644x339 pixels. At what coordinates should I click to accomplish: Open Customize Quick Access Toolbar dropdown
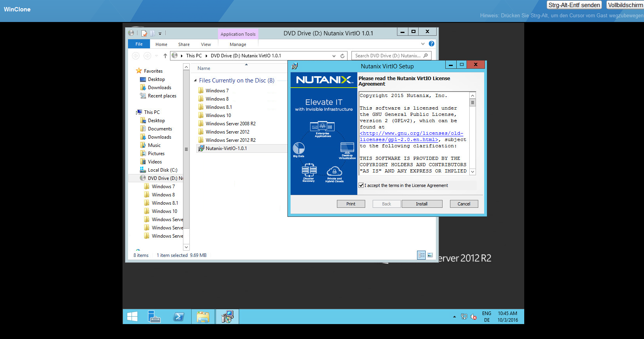coord(160,34)
